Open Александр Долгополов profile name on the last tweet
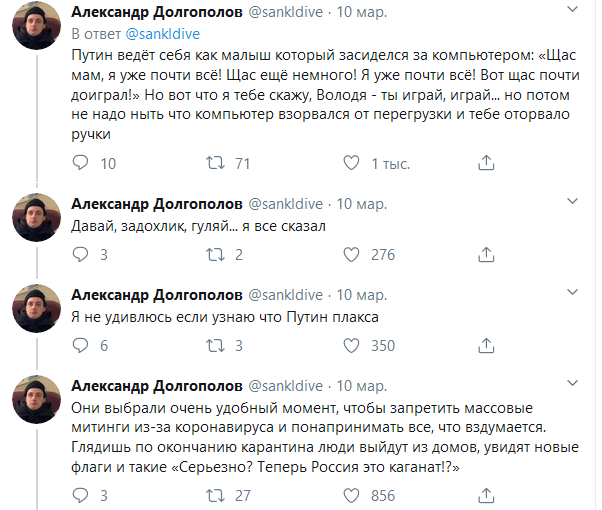This screenshot has height=510, width=602. tap(157, 386)
